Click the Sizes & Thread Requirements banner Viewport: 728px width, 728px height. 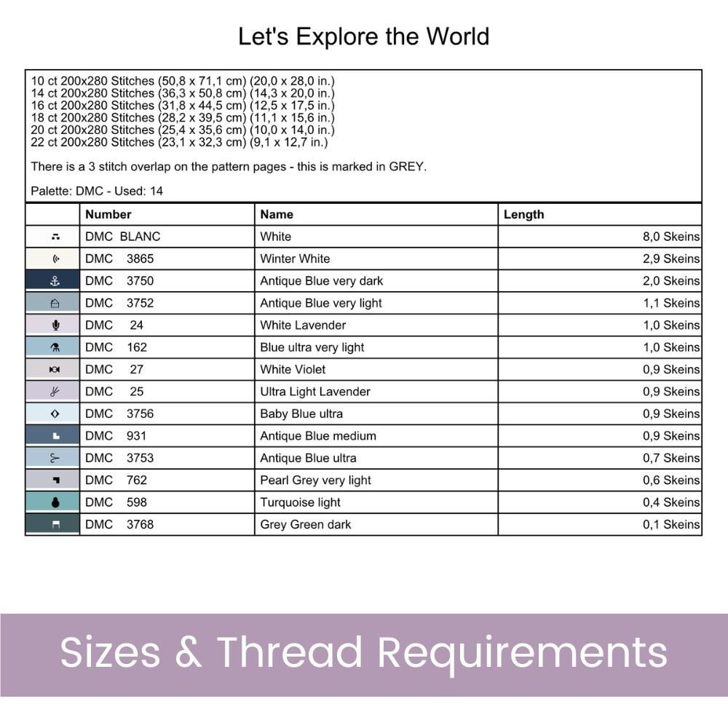click(364, 654)
